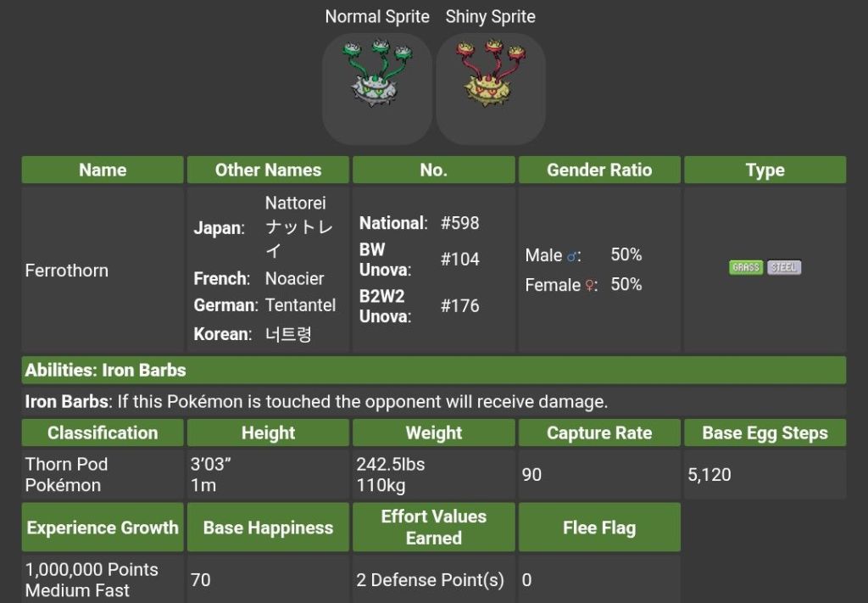Click the Capture Rate header
The image size is (868, 603).
click(599, 433)
